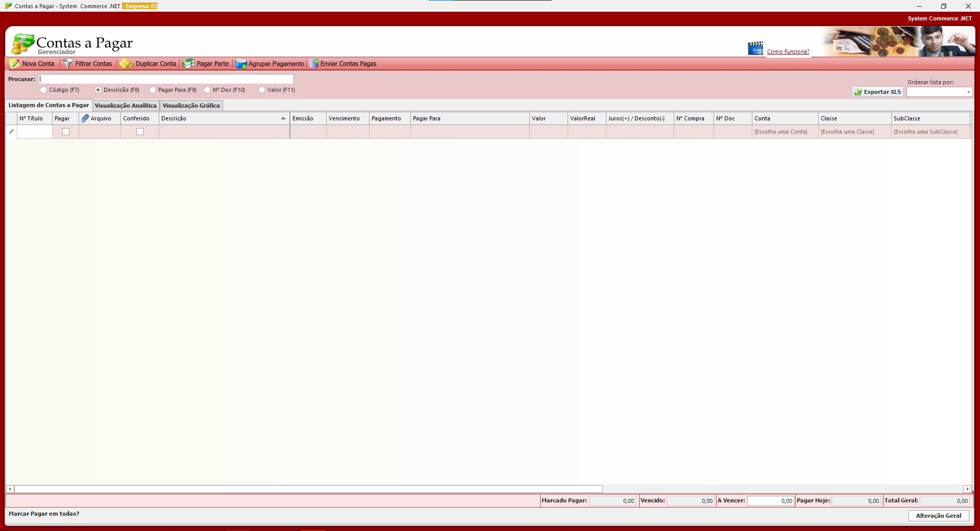Open the Filtrar Contas funnel icon
The height and width of the screenshot is (531, 980).
pyautogui.click(x=67, y=64)
